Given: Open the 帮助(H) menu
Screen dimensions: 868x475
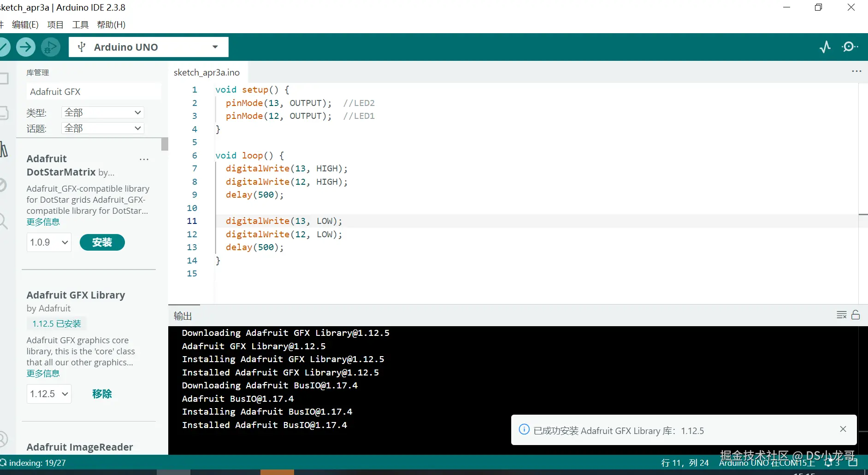Looking at the screenshot, I should (x=111, y=24).
